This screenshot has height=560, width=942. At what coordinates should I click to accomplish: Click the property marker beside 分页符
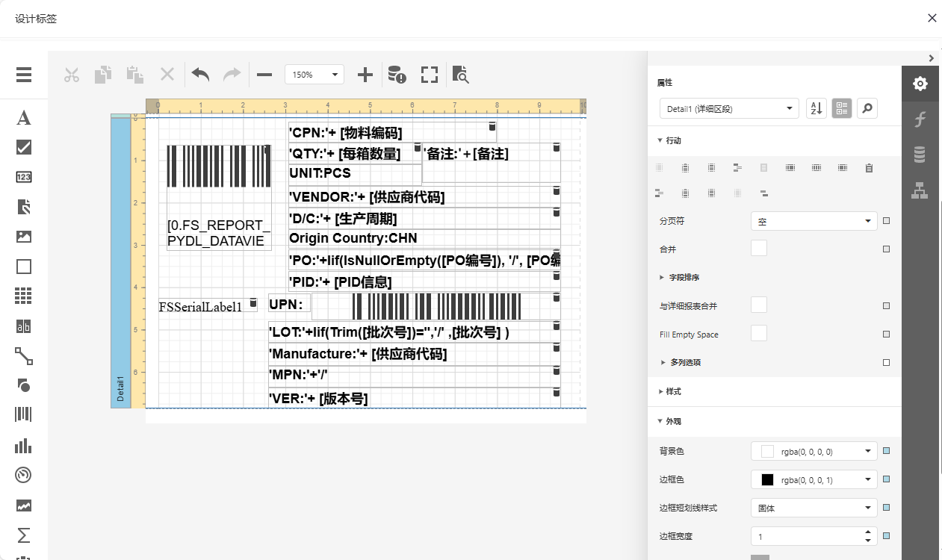click(887, 221)
